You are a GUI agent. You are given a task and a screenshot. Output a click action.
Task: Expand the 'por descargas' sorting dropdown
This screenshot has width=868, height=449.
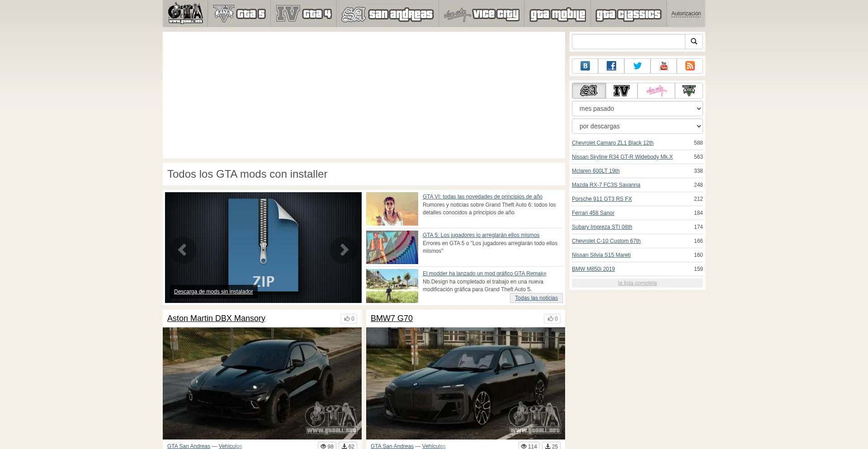click(637, 126)
